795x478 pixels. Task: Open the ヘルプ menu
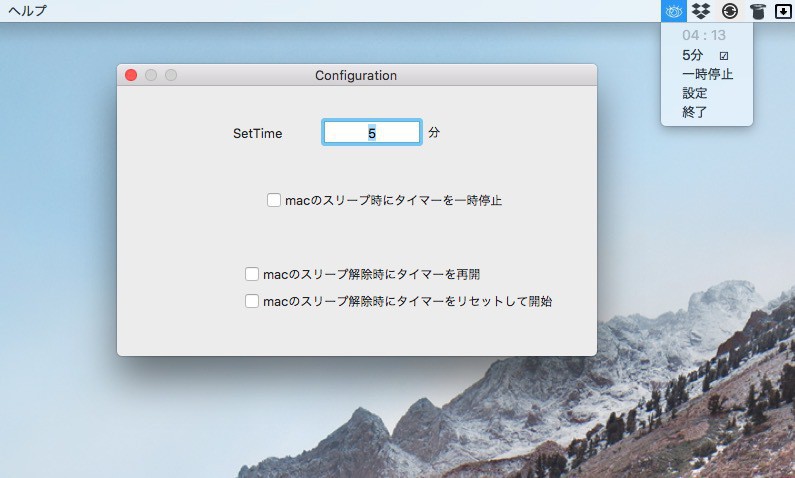tap(27, 10)
